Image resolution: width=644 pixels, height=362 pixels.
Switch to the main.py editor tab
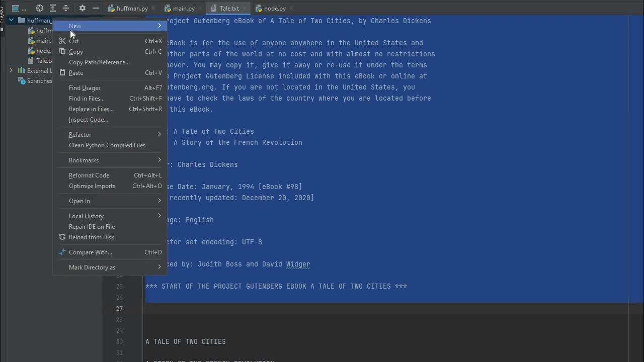(x=180, y=9)
